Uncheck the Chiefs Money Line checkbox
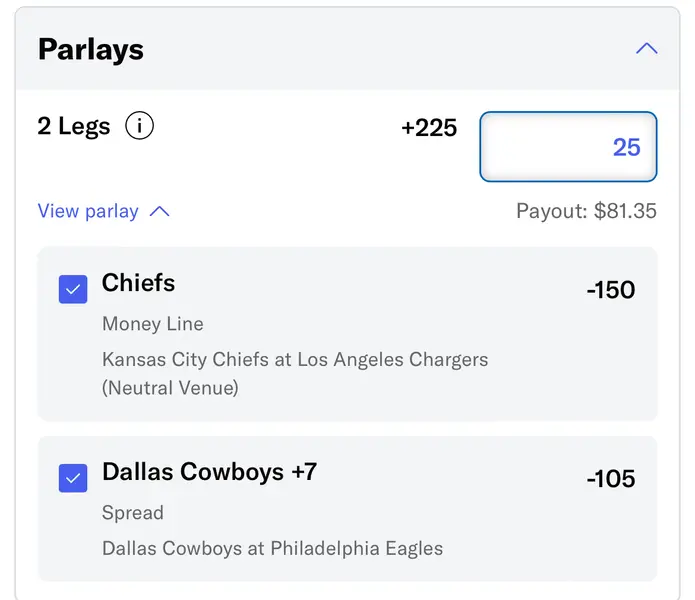This screenshot has width=695, height=600. pyautogui.click(x=73, y=290)
